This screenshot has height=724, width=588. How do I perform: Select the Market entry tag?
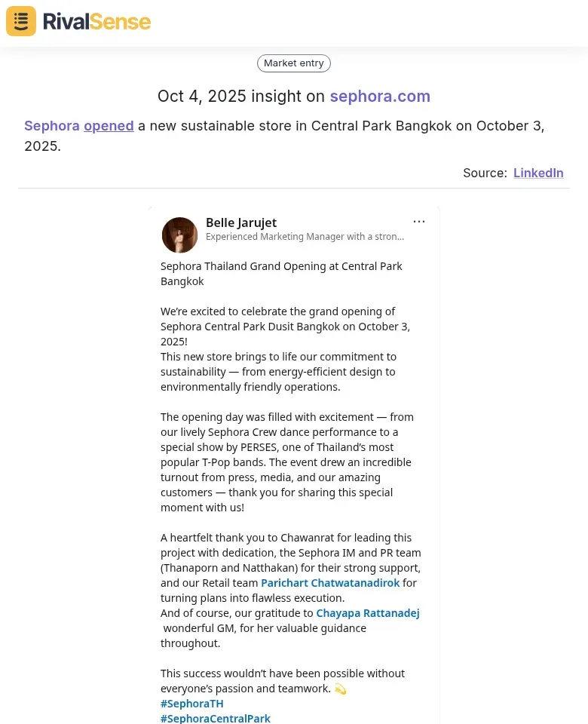[294, 63]
